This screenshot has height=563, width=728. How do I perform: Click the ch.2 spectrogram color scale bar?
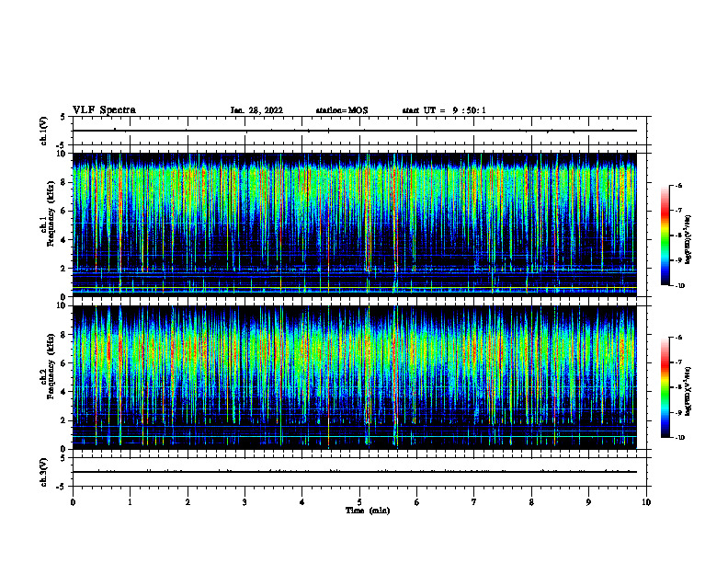[665, 387]
